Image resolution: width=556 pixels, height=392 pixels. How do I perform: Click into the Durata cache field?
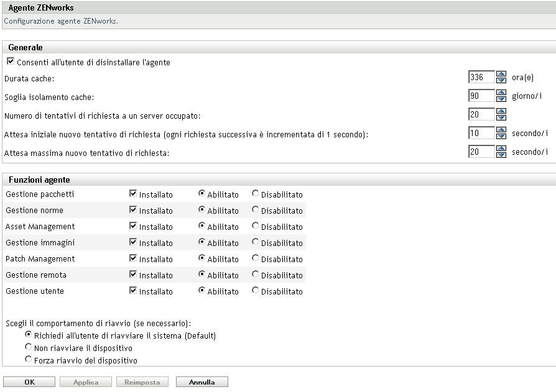click(482, 78)
